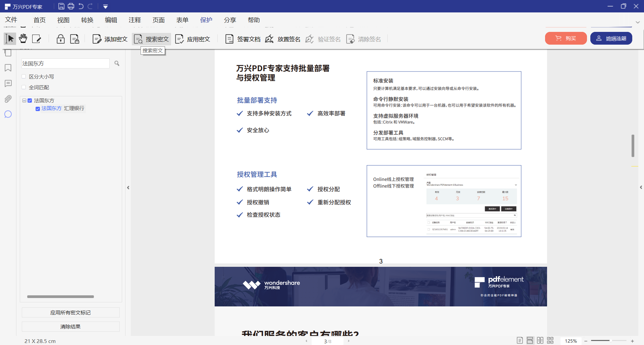
Task: Select the hand pan tool
Action: coord(23,39)
